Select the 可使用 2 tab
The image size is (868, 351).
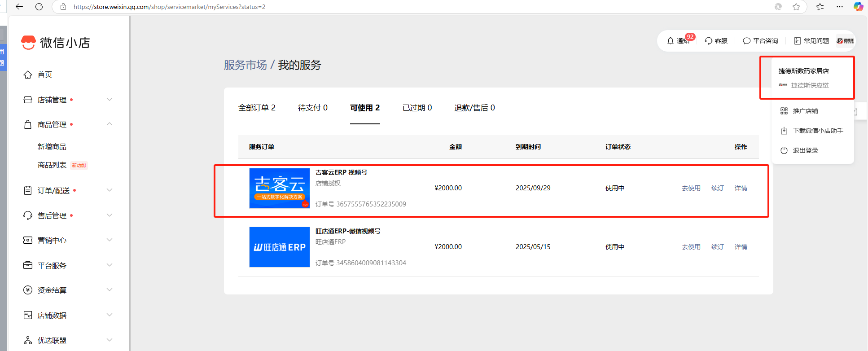[x=365, y=108]
